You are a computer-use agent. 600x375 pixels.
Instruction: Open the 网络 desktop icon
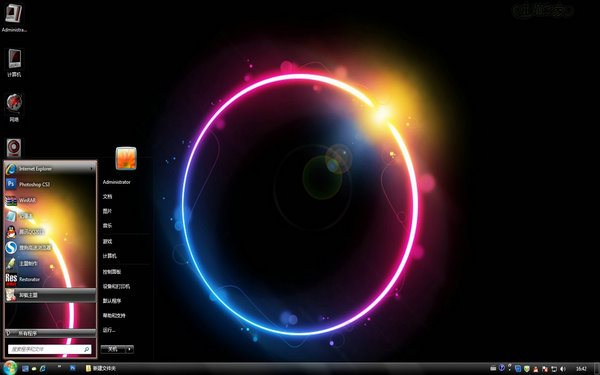pyautogui.click(x=14, y=108)
